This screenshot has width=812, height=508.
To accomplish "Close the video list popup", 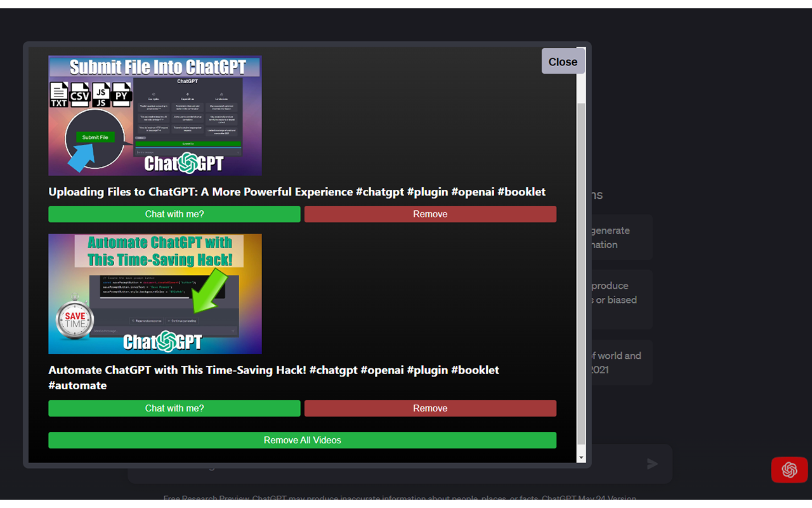I will tap(563, 62).
